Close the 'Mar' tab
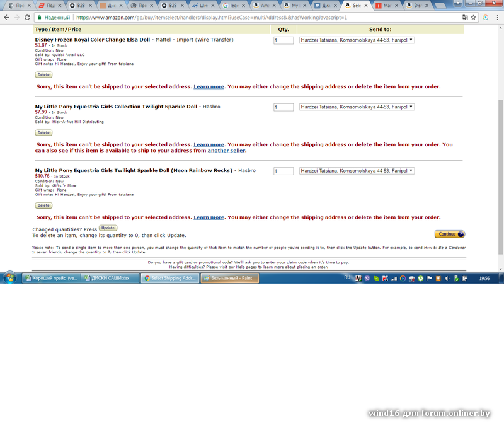 tap(396, 6)
